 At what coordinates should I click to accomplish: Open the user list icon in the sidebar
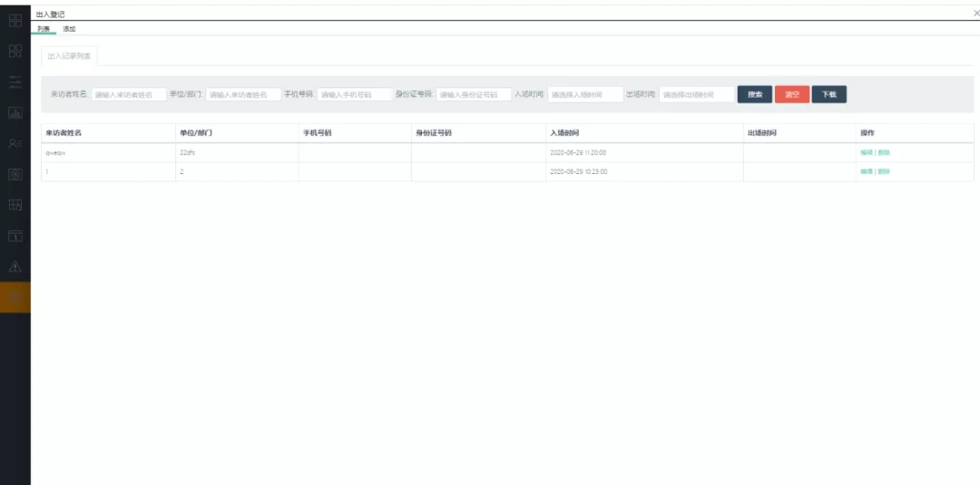click(x=15, y=143)
